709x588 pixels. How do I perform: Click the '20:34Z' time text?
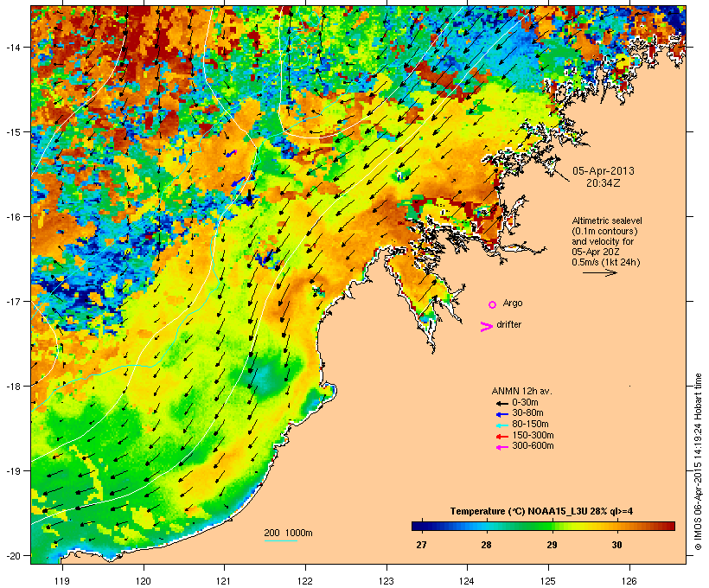point(604,183)
